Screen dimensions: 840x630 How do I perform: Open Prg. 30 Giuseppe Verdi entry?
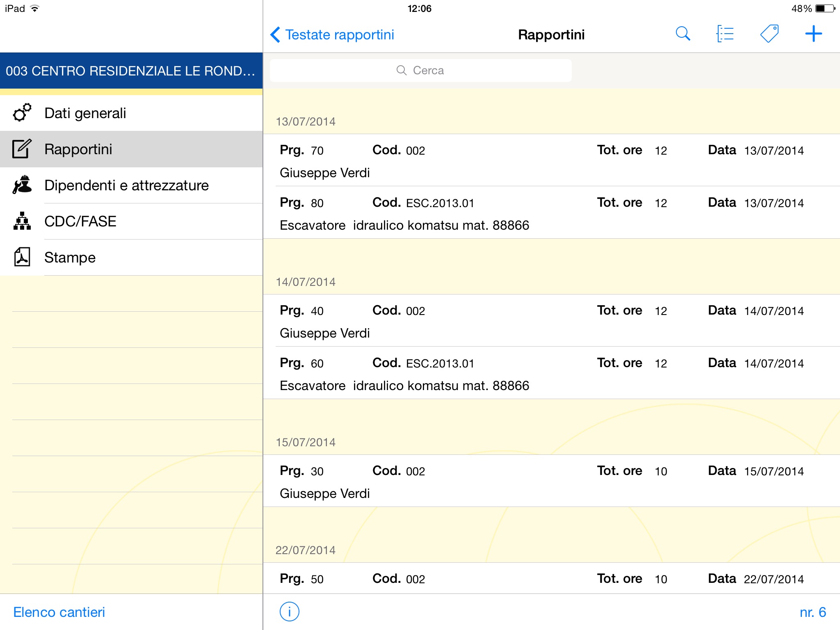click(552, 481)
